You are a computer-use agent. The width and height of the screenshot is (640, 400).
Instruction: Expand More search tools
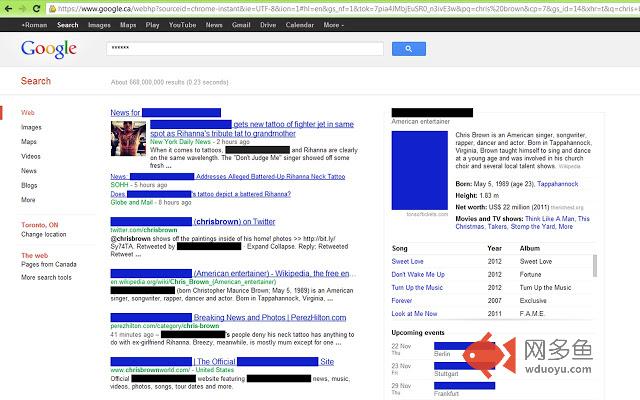46,278
